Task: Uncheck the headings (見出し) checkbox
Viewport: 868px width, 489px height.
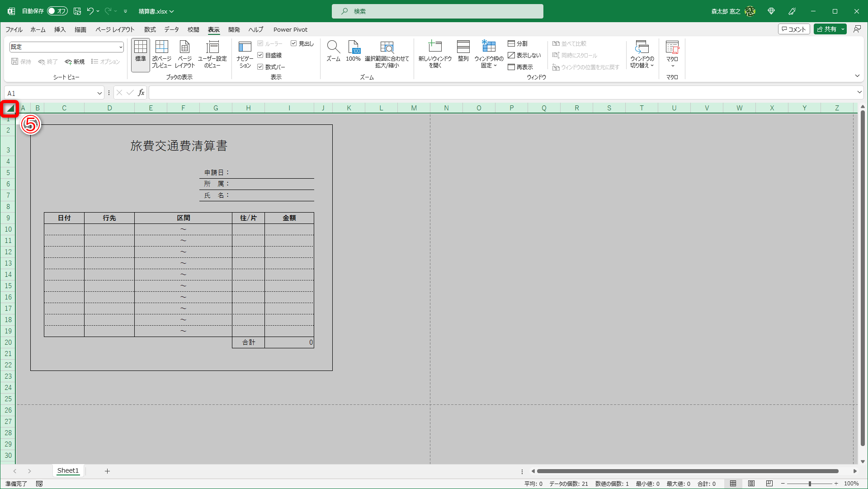Action: pyautogui.click(x=294, y=43)
